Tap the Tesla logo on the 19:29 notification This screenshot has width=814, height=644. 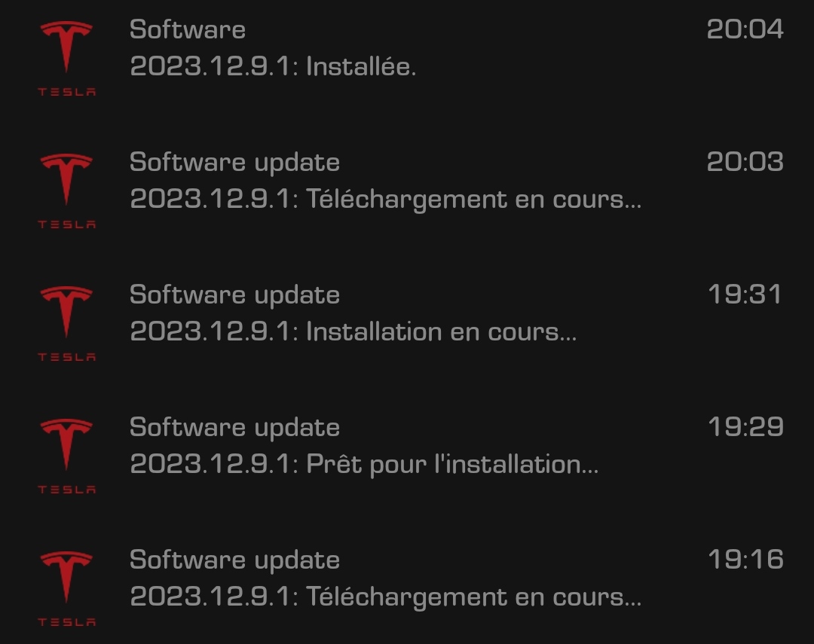pyautogui.click(x=66, y=456)
